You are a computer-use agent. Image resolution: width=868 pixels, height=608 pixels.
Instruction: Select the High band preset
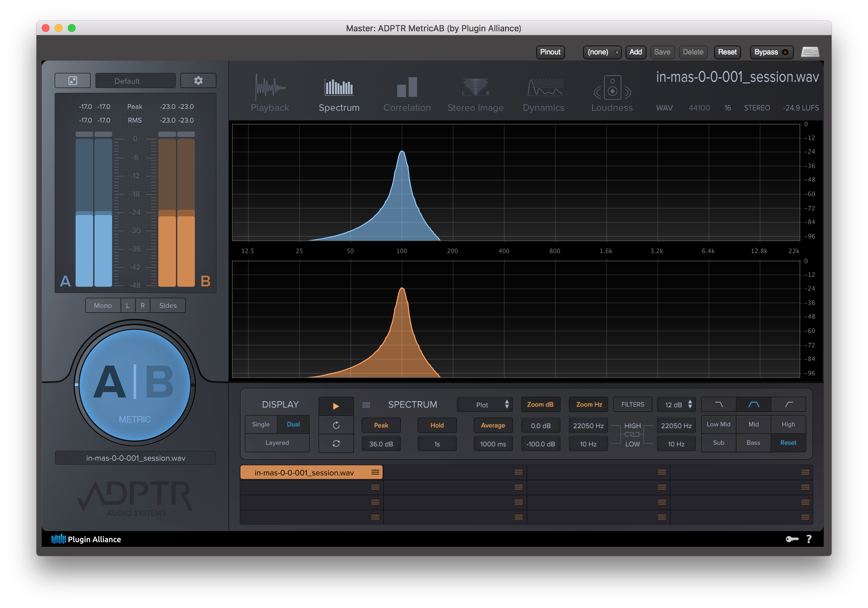click(x=788, y=424)
